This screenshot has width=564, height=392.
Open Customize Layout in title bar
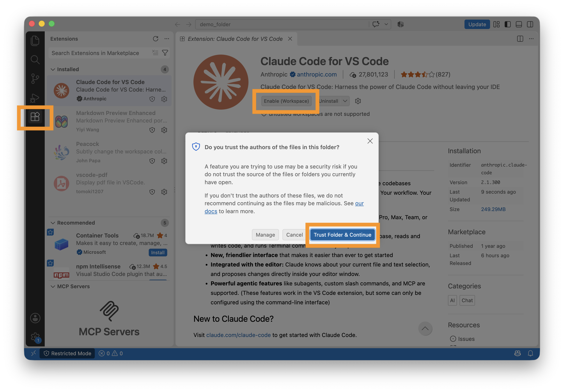(497, 24)
